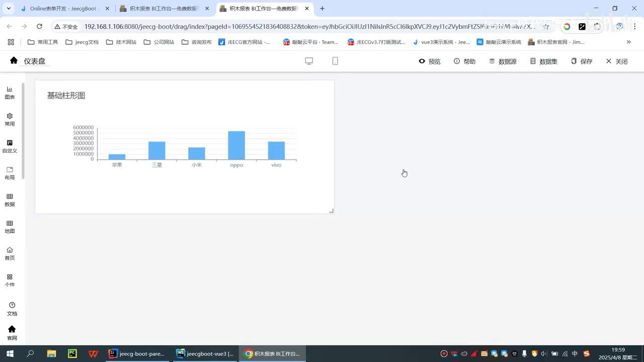Screen dimensions: 644x362
Task: Click the chart card resize handle corner
Action: point(331,211)
